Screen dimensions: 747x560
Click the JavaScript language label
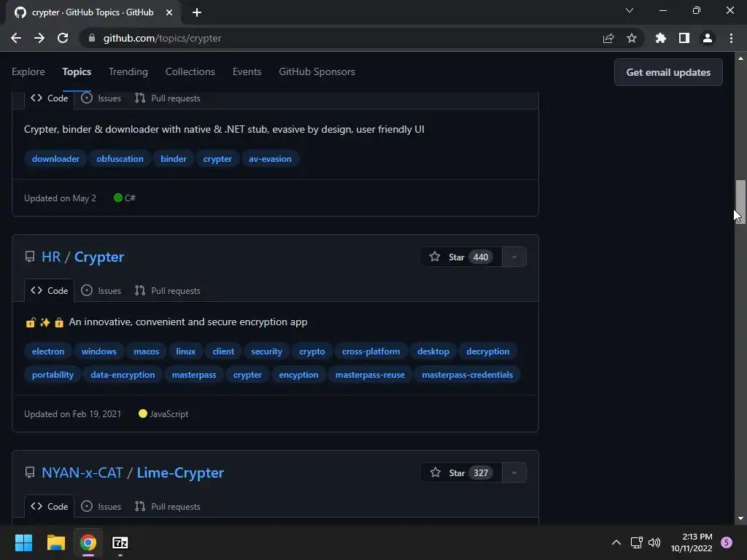point(169,414)
